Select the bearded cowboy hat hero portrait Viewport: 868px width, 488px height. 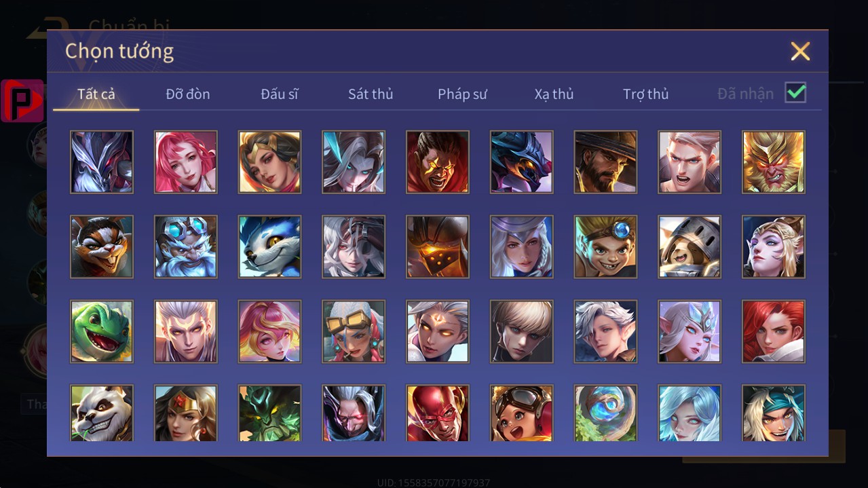click(x=605, y=162)
